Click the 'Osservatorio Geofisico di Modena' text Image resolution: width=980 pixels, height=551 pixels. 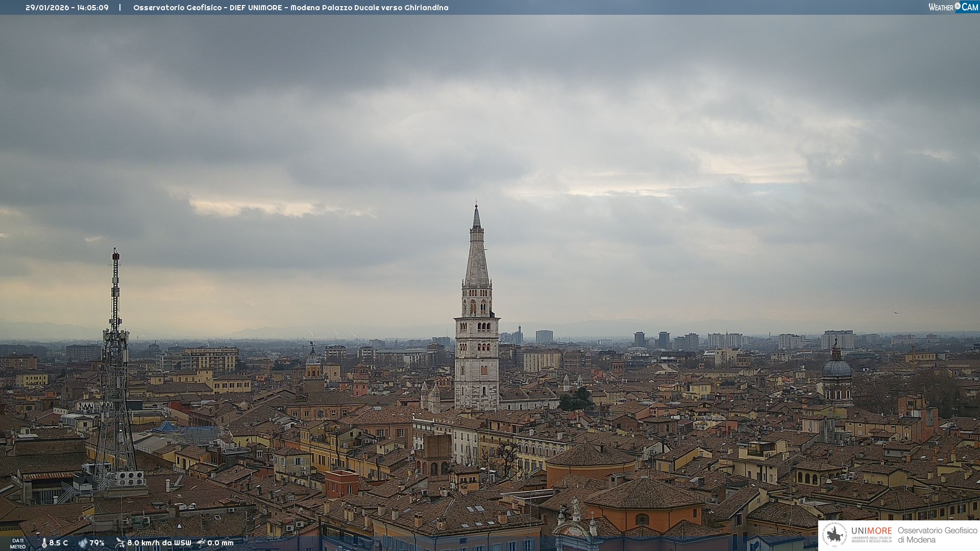coord(937,535)
